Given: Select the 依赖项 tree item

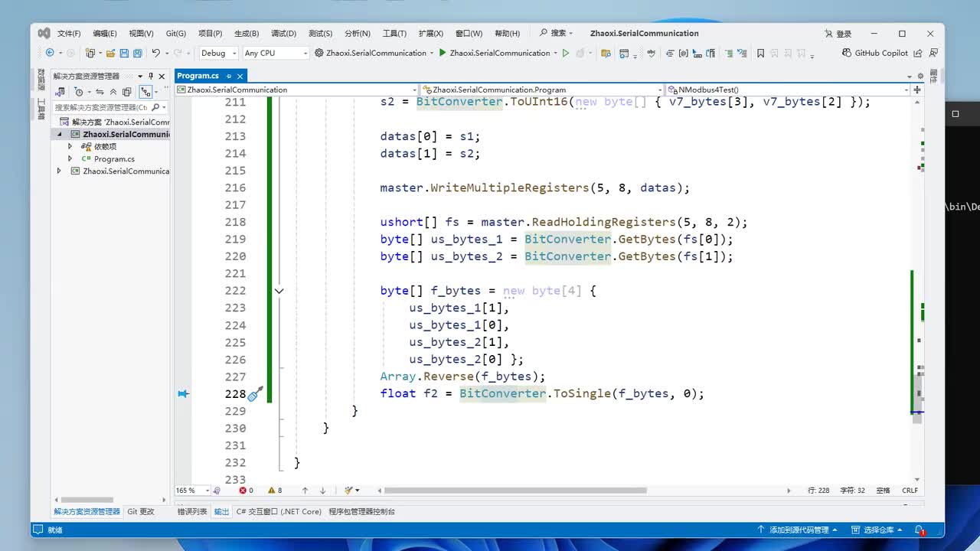Looking at the screenshot, I should (105, 146).
